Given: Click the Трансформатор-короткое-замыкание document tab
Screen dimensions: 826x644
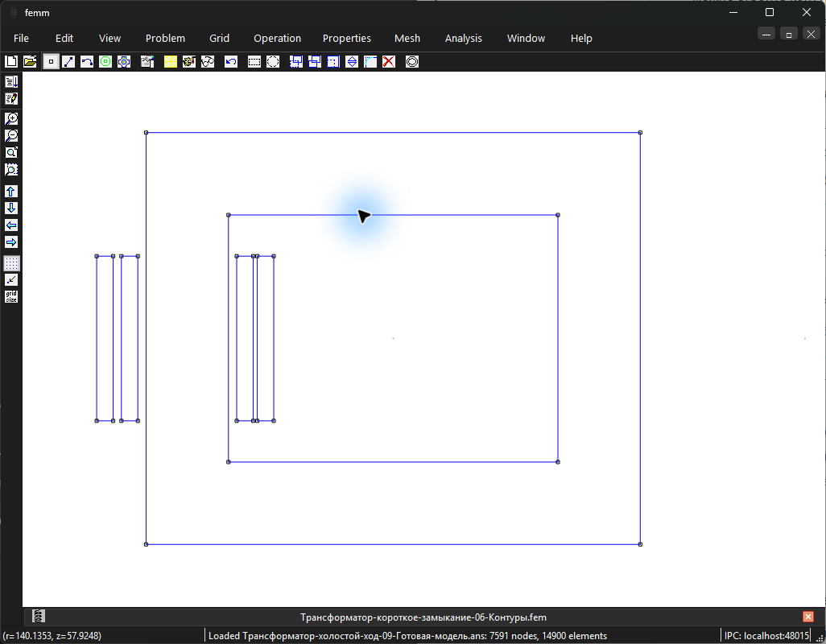Looking at the screenshot, I should pos(423,617).
